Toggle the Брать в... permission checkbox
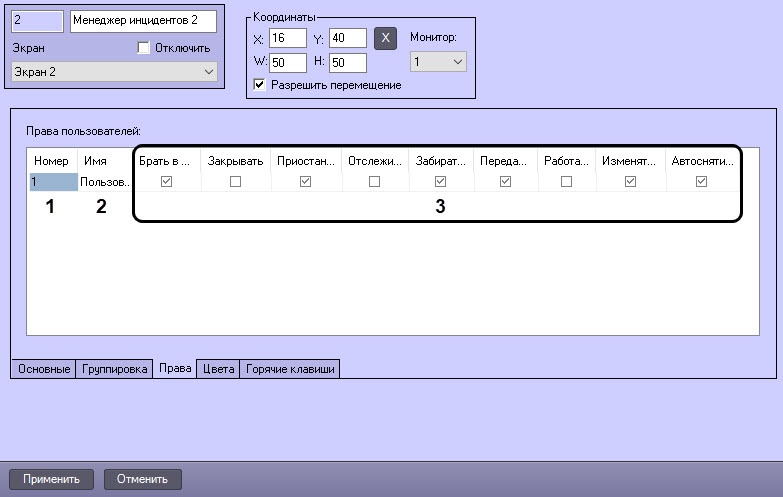 [x=166, y=181]
